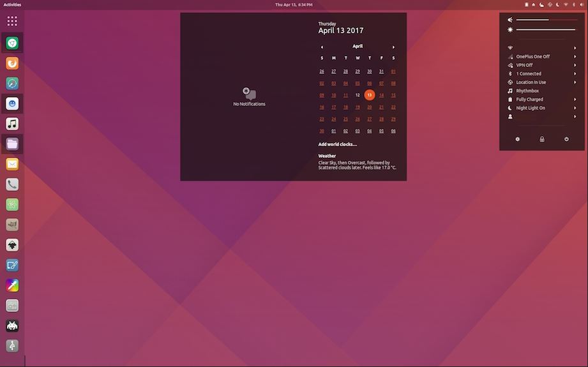Viewport: 588px width, 367px height.
Task: Click the lock screen icon
Action: point(542,139)
